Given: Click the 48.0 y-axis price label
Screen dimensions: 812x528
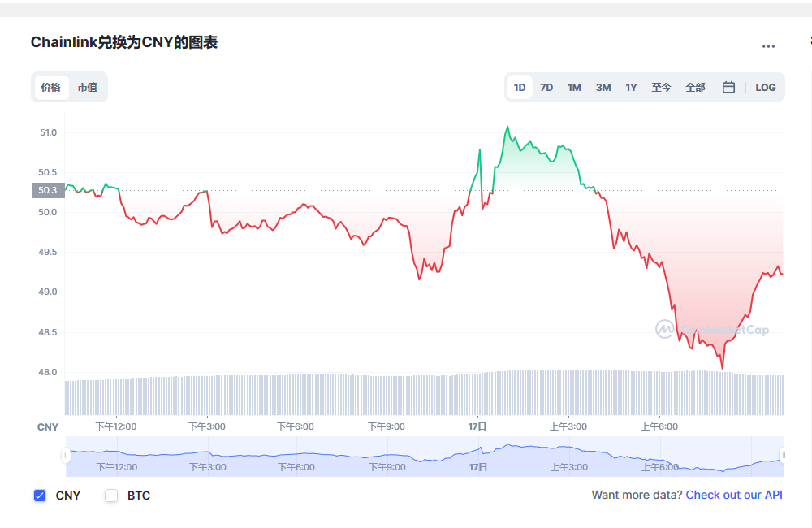Looking at the screenshot, I should pos(48,372).
